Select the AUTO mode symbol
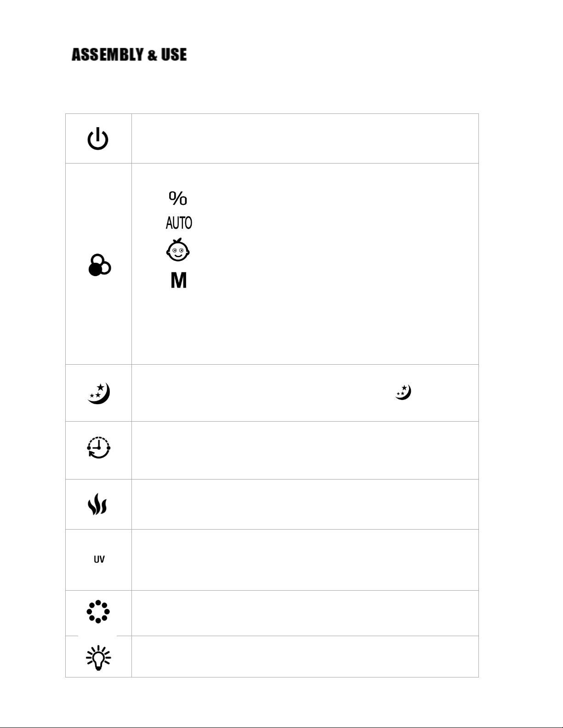 click(x=179, y=223)
